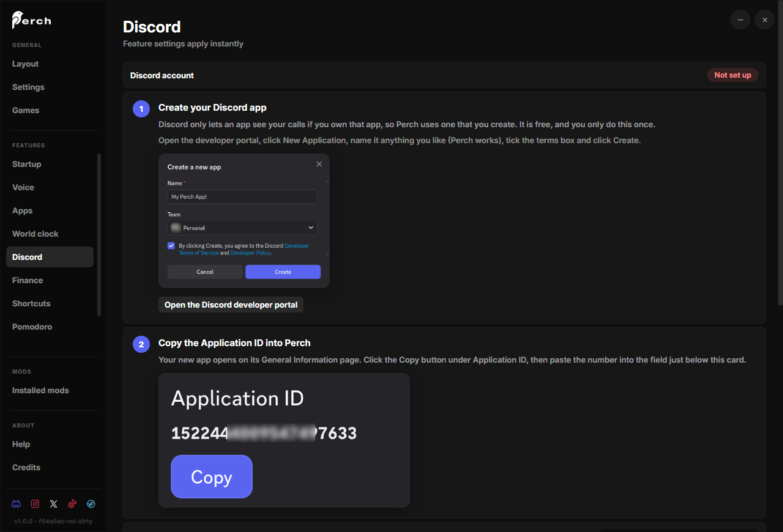Click Open the Discord developer portal
Viewport: 783px width, 532px height.
231,305
